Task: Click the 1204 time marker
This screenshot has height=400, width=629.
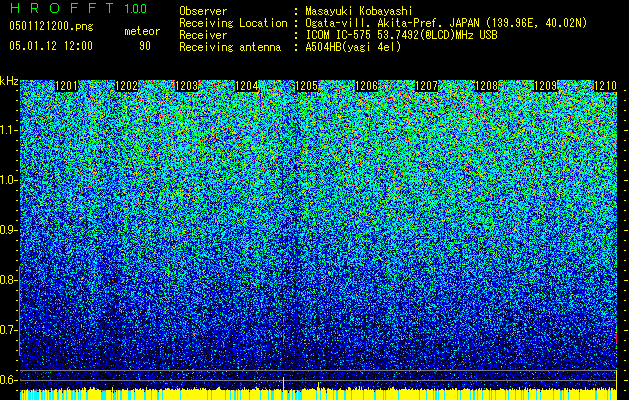Action: [246, 86]
